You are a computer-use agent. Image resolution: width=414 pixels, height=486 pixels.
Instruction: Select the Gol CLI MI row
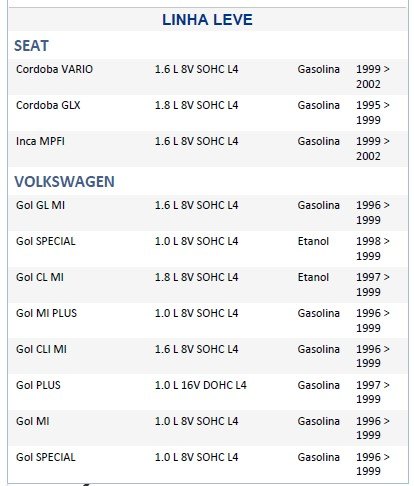tap(208, 356)
